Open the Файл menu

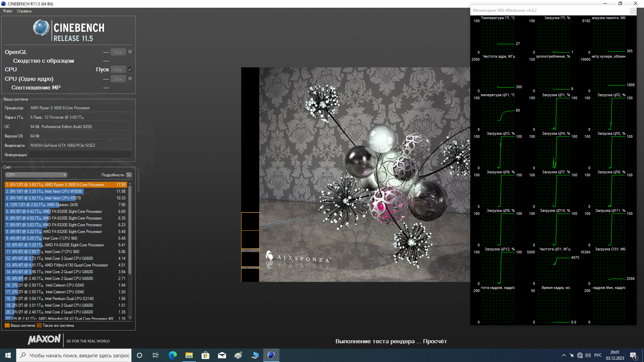pos(7,11)
